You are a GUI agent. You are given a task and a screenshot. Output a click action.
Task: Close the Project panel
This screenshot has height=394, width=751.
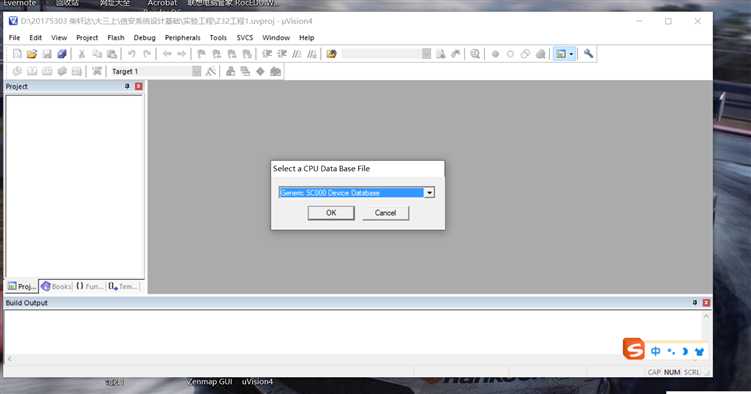138,86
